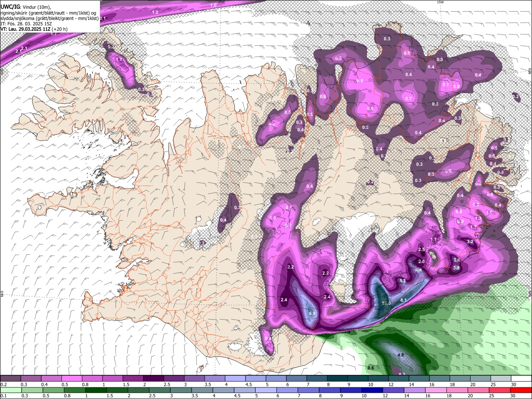Image resolution: width=532 pixels, height=399 pixels.
Task: Select the 'rigning/skúrir' legend description line
Action: [48, 12]
